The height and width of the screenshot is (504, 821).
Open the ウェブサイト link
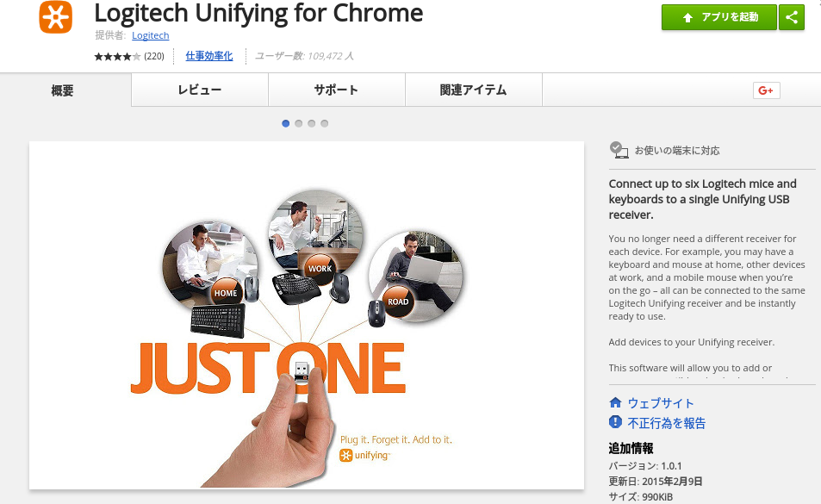point(661,403)
